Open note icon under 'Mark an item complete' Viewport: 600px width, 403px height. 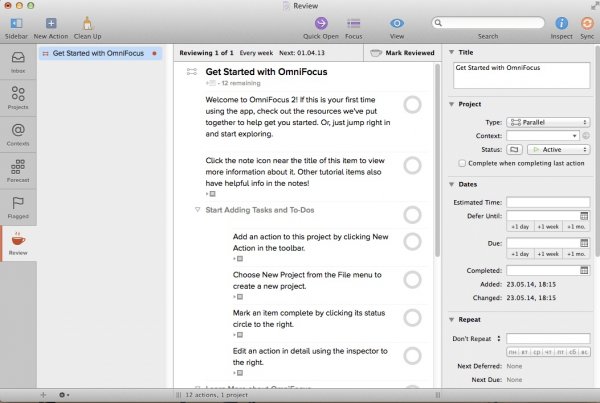(x=240, y=335)
